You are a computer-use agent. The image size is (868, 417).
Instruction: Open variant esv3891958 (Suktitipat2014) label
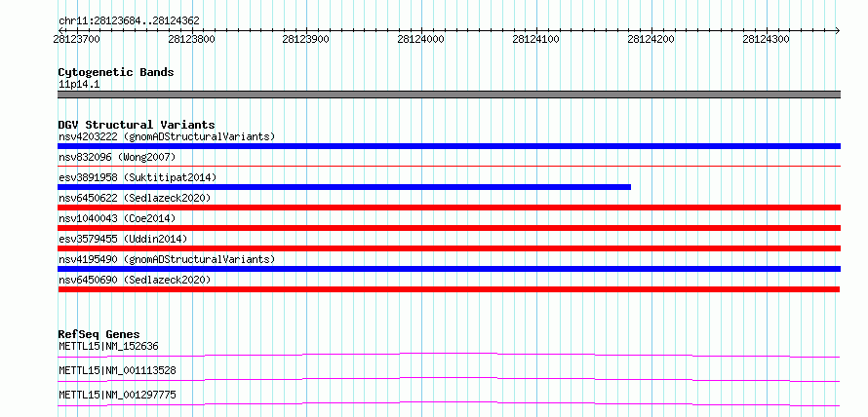[x=138, y=177]
